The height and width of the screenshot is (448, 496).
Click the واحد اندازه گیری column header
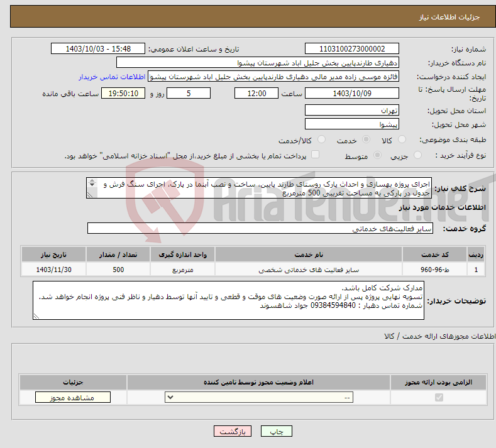click(x=182, y=254)
